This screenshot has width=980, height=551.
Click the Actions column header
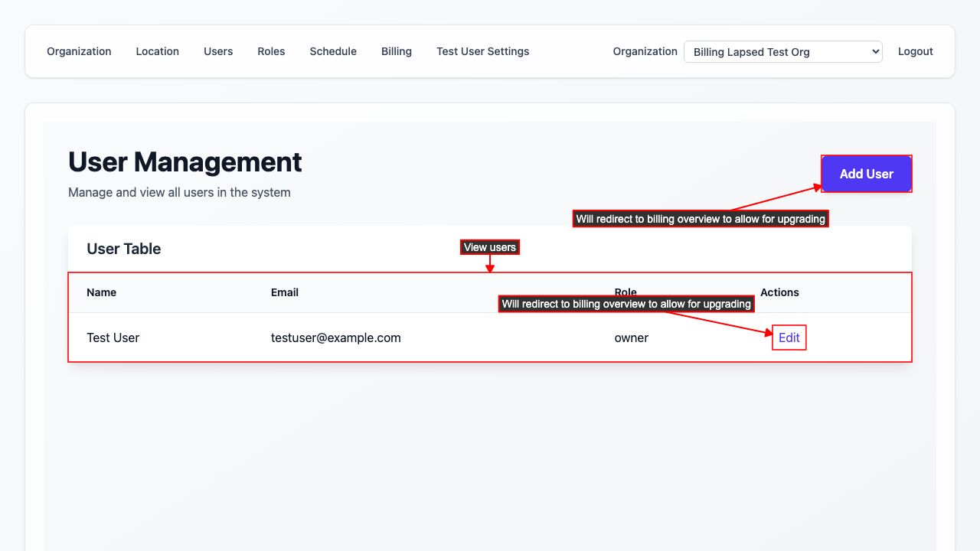point(779,292)
